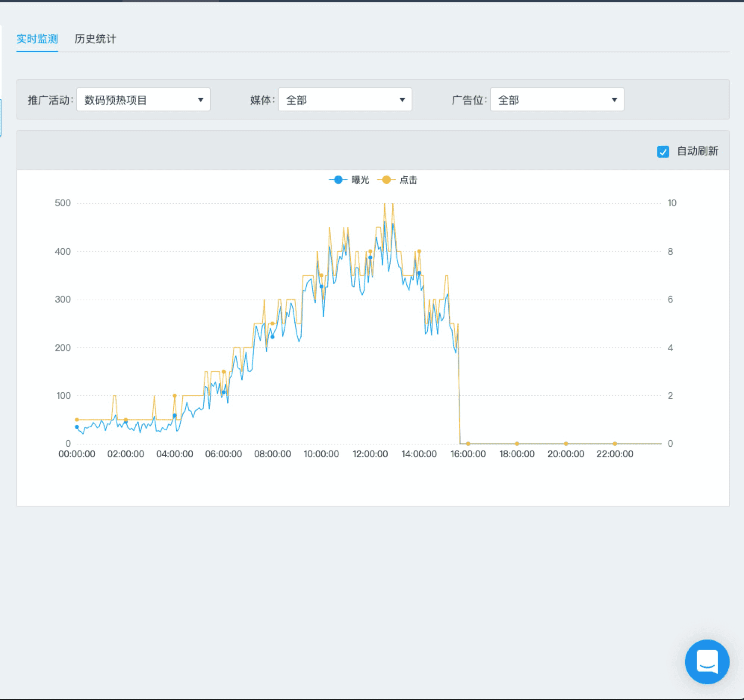Select the blue data point at 00:00:00
This screenshot has height=700, width=744.
tap(77, 427)
